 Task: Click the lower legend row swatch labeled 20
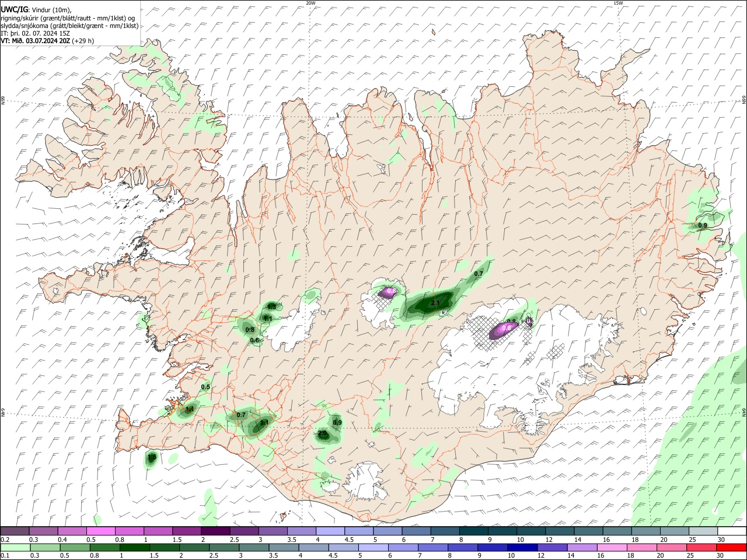tap(671, 547)
